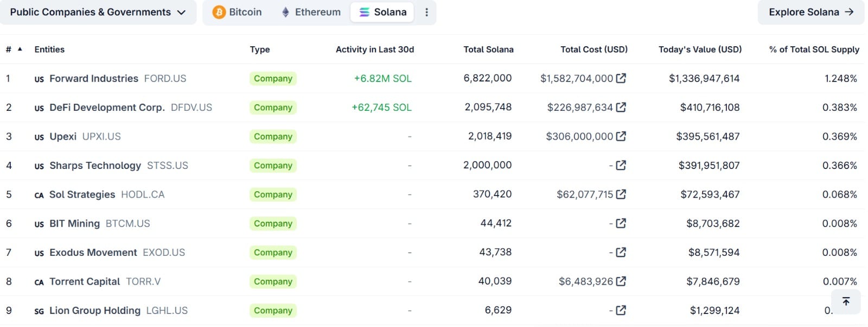Click the Solana logo icon
This screenshot has width=868, height=327.
point(365,12)
